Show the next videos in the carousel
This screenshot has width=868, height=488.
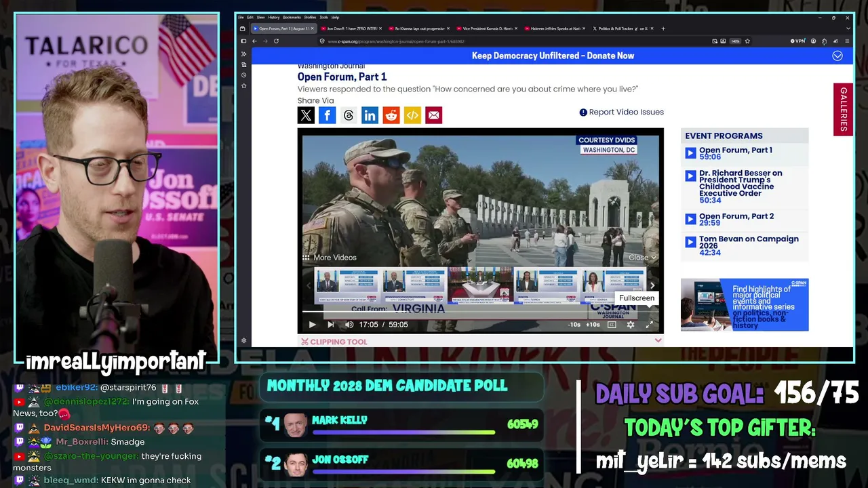pyautogui.click(x=652, y=285)
